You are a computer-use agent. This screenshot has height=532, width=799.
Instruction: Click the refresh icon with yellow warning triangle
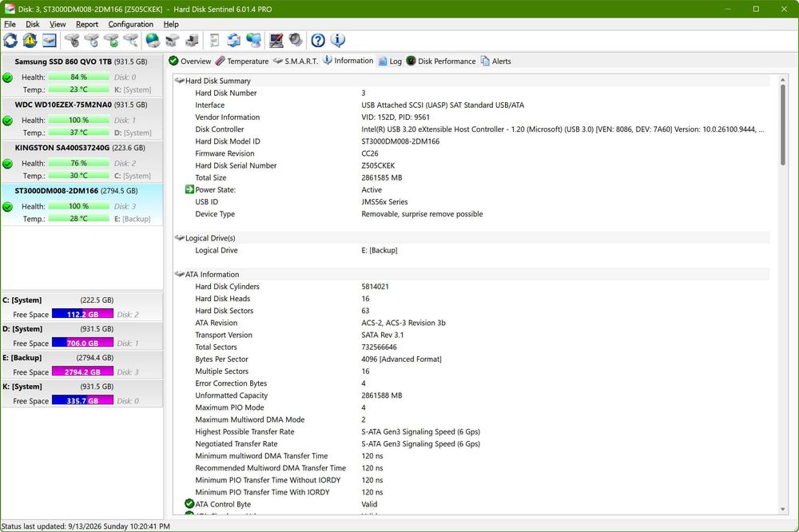pyautogui.click(x=30, y=40)
